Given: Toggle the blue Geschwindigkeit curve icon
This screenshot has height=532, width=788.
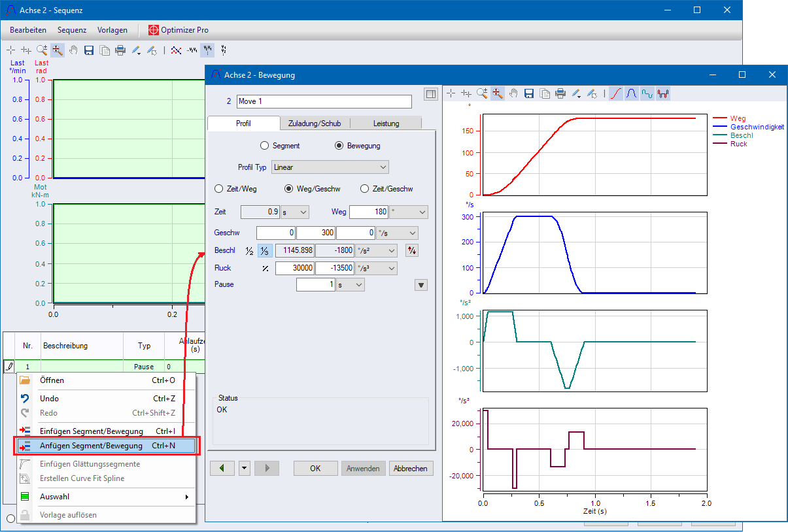Looking at the screenshot, I should click(x=632, y=93).
